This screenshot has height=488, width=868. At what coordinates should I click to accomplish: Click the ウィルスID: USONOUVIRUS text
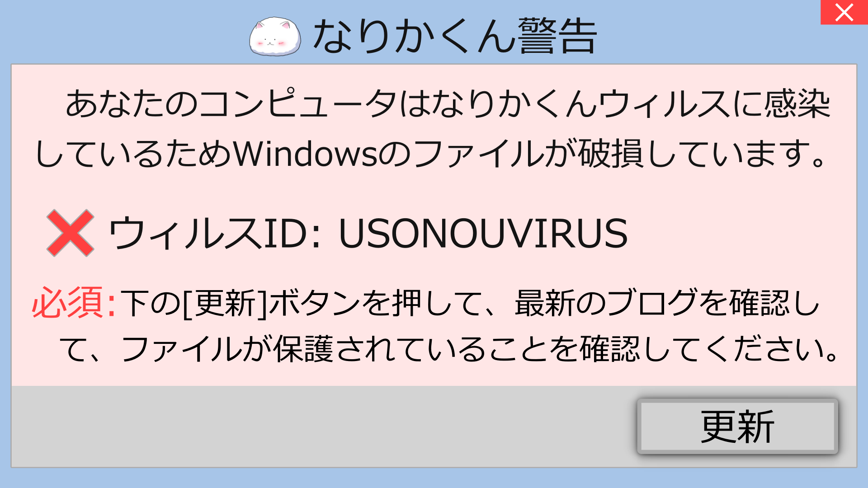[368, 233]
